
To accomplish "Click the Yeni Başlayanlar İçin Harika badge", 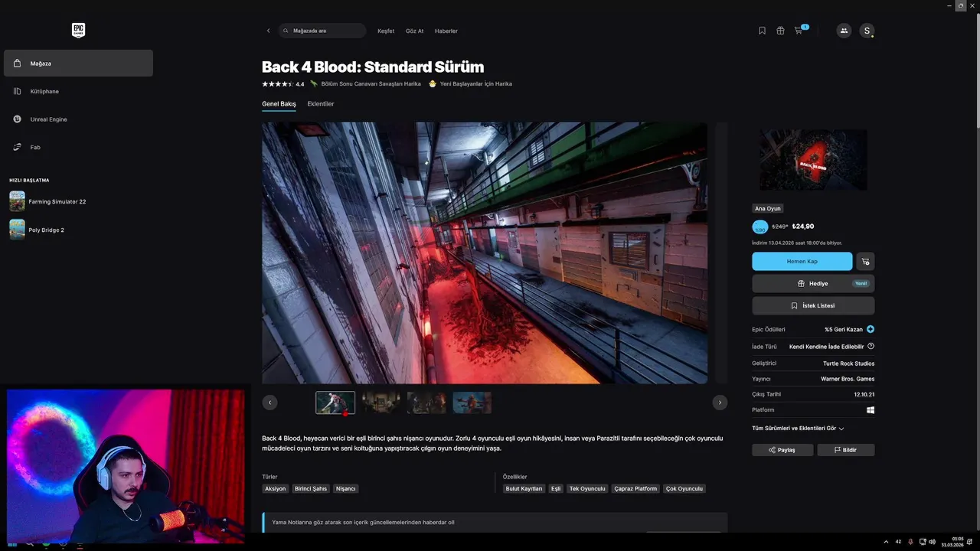I will tap(470, 83).
